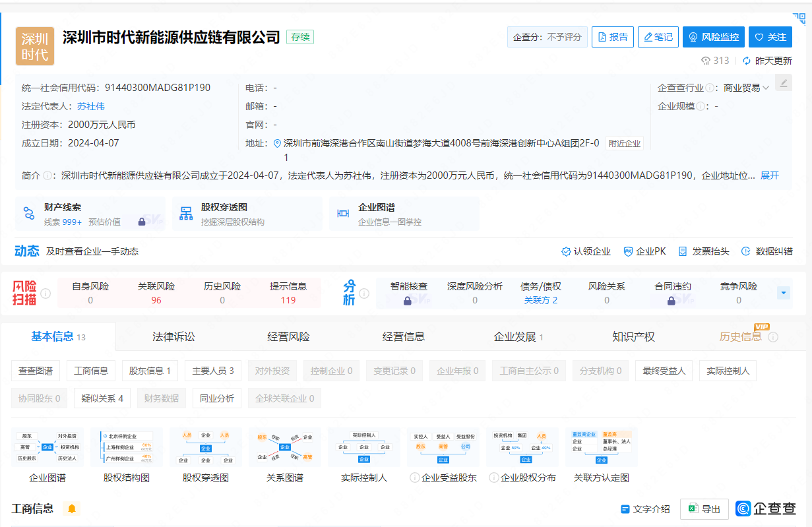The image size is (812, 527).
Task: Select the 最终受益人 section button
Action: tap(664, 371)
